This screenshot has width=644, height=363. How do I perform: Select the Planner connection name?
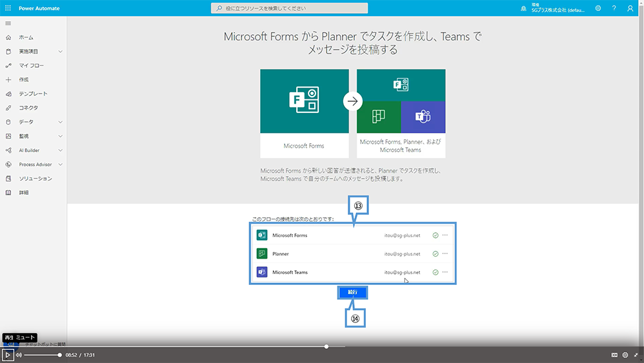(281, 254)
